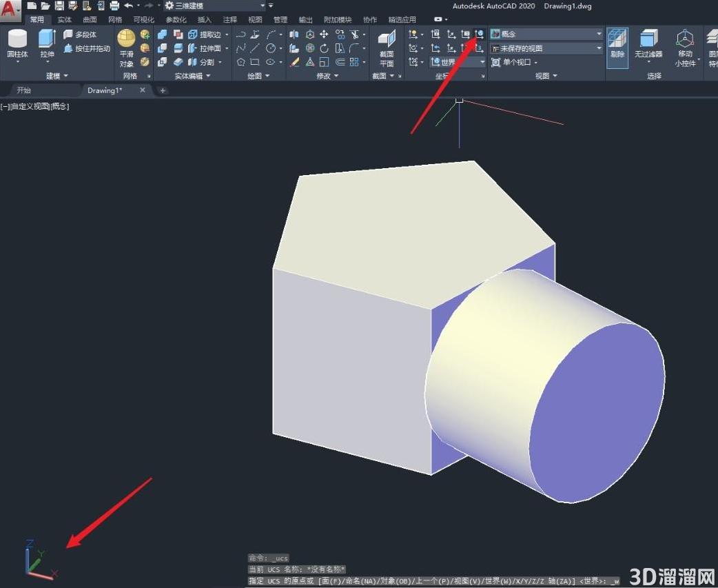Click the 自定义视图 view control label
718x588 pixels.
tap(30, 106)
